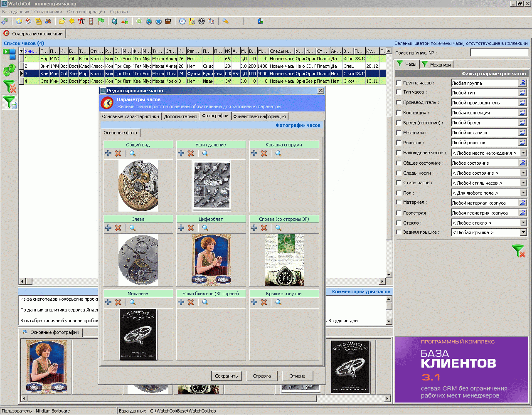Toggle the Стекло filter checkbox

pos(399,223)
